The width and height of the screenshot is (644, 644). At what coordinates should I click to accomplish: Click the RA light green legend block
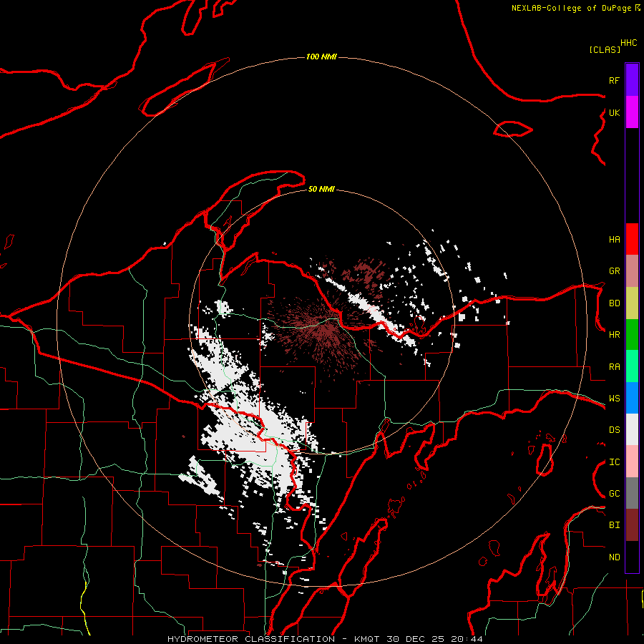tap(632, 366)
